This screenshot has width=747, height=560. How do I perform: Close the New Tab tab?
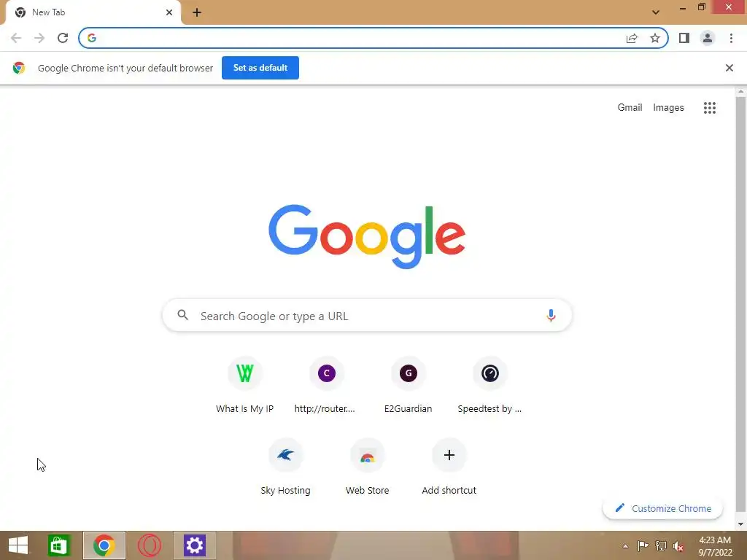coord(169,12)
